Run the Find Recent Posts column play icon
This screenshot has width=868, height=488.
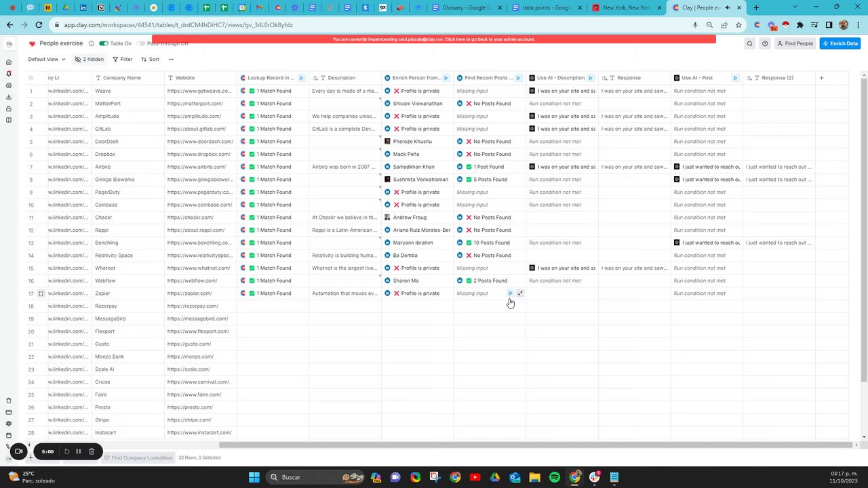pos(518,78)
